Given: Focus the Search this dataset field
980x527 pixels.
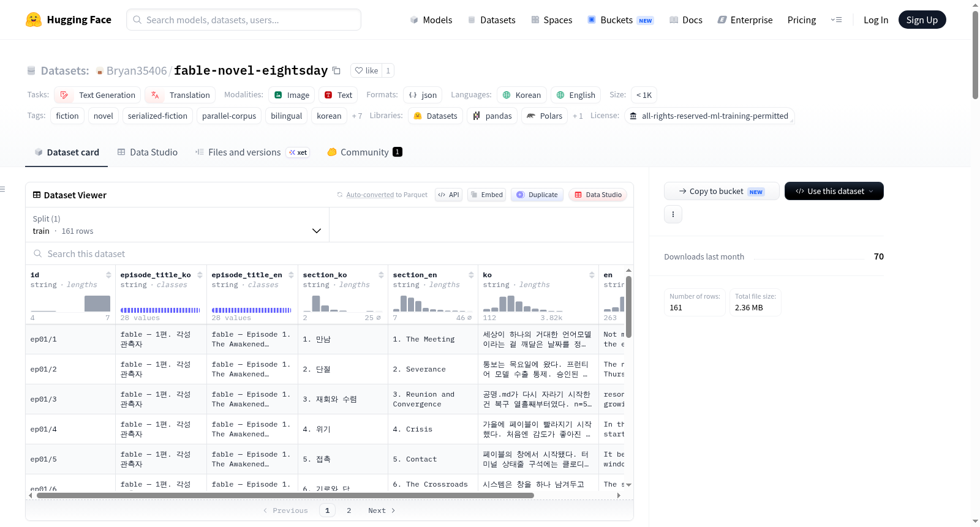Looking at the screenshot, I should tap(330, 253).
